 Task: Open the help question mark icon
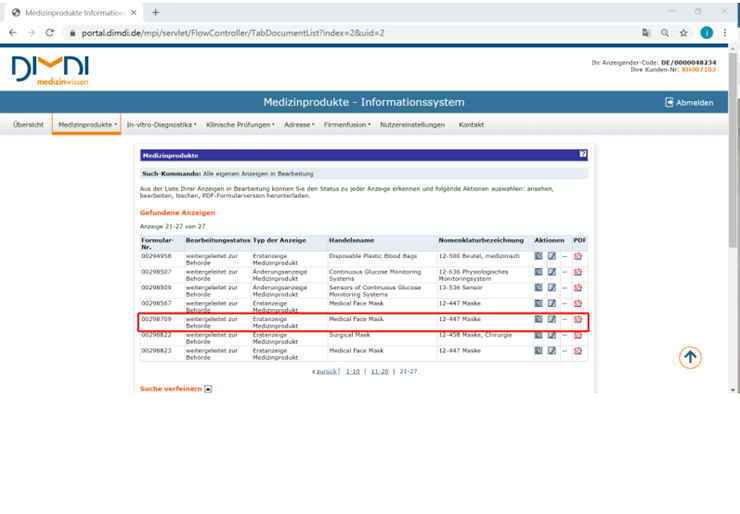coord(583,155)
